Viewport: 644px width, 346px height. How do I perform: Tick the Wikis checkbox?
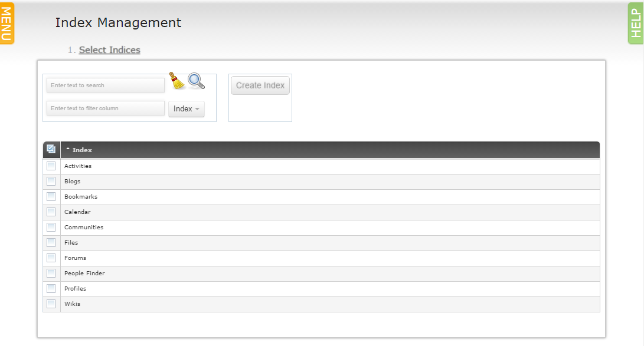(x=51, y=304)
